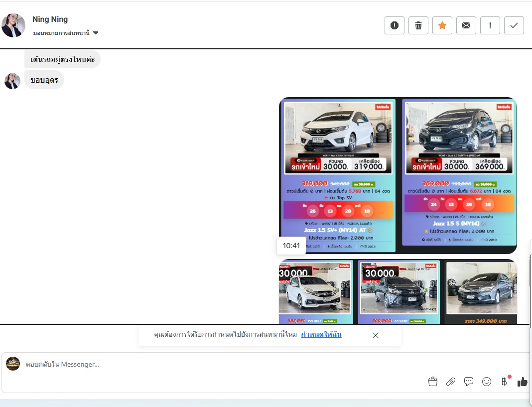The height and width of the screenshot is (407, 532).
Task: Mark conversation unread with the envelope icon
Action: pos(466,25)
